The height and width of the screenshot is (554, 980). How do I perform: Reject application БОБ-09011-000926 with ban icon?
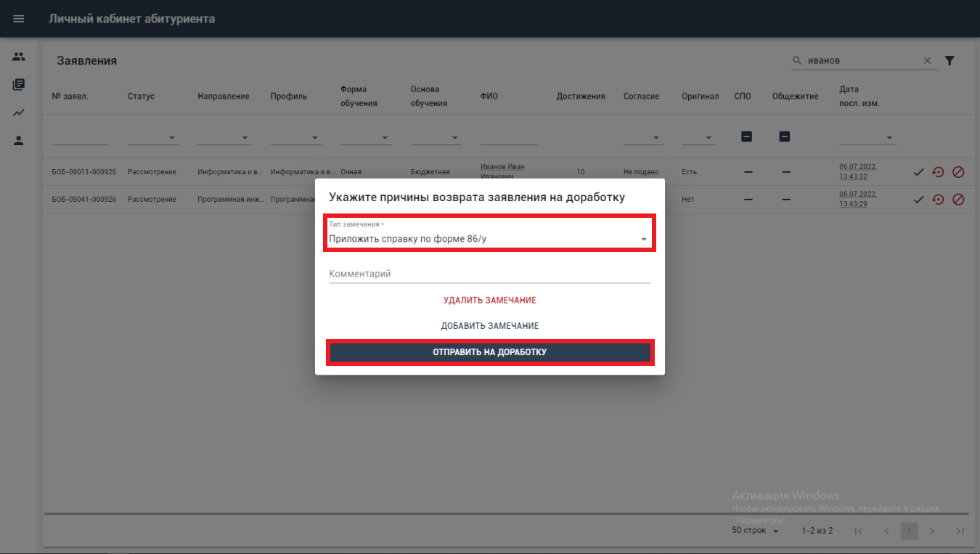958,172
